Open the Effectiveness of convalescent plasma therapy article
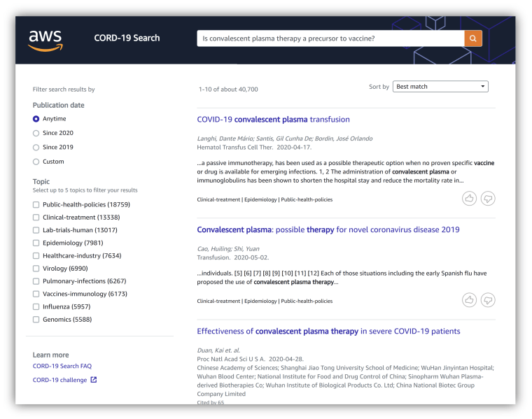Image resolution: width=532 pixels, height=419 pixels. click(x=328, y=331)
